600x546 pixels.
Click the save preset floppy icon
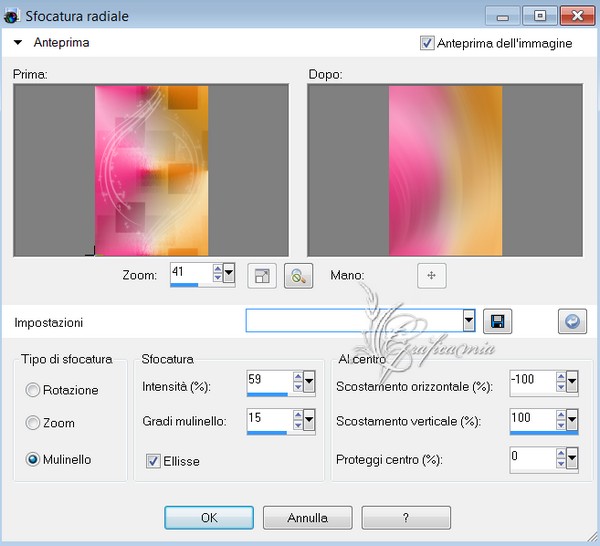pos(497,321)
